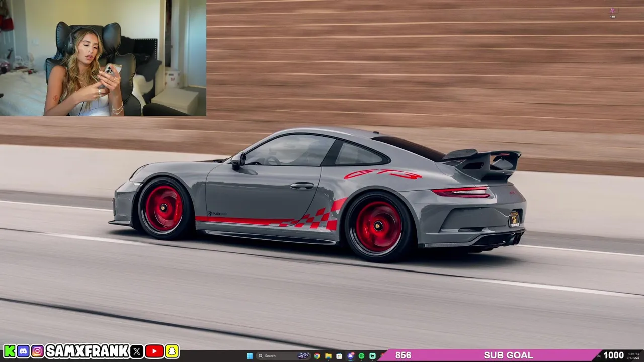Screen dimensions: 644x362
Task: Open the taskbar clock and date
Action: (634, 355)
